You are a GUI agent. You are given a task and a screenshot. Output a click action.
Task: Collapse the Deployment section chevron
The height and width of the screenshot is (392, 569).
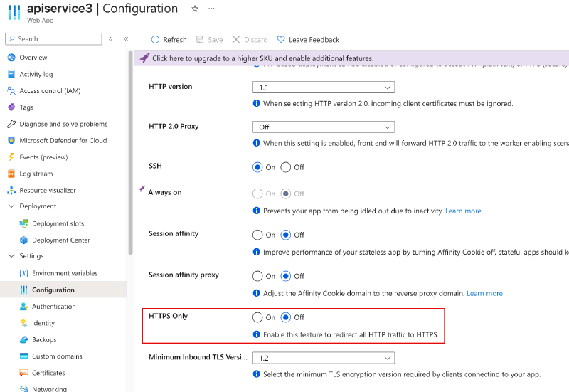pyautogui.click(x=11, y=206)
